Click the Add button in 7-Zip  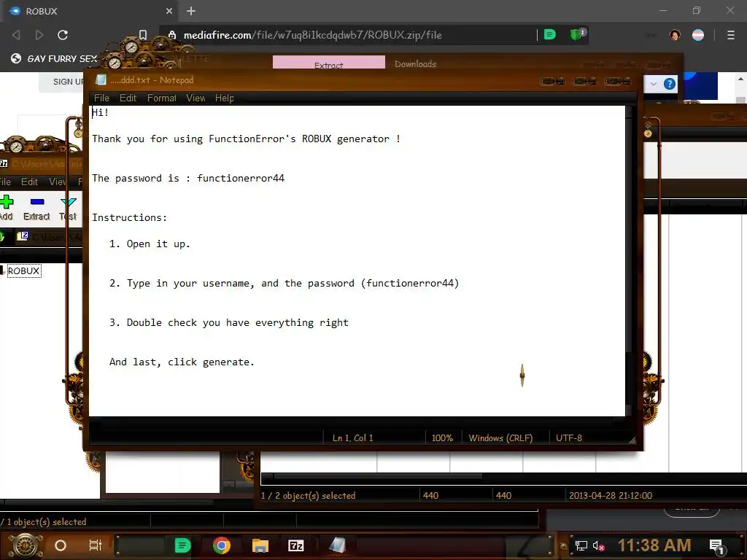(x=6, y=208)
